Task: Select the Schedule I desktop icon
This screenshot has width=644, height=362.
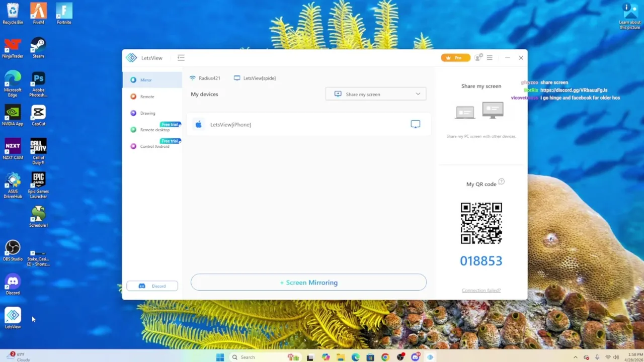Action: point(38,216)
